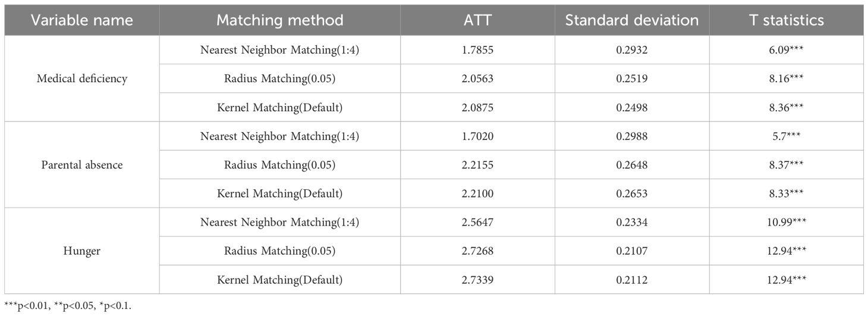This screenshot has height=316, width=868.
Task: Select ATT value 1.7855
Action: click(x=477, y=50)
